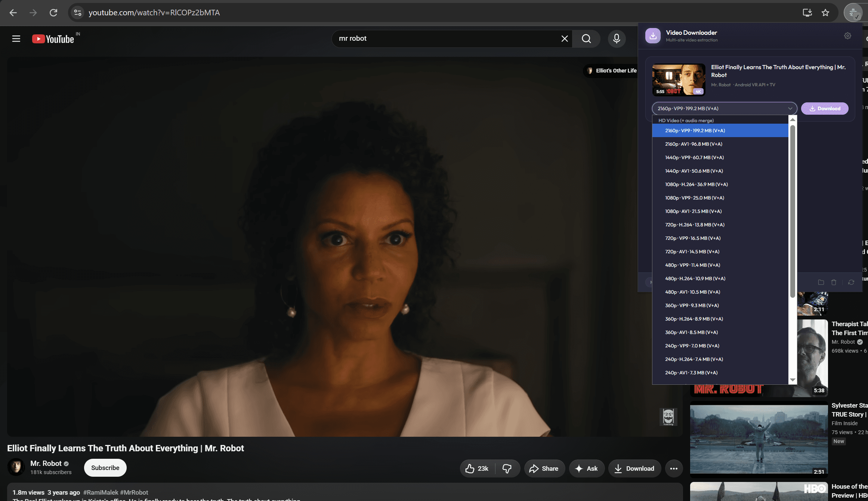Viewport: 868px width, 501px height.
Task: Open the #MrRobot hashtag link
Action: (x=134, y=492)
